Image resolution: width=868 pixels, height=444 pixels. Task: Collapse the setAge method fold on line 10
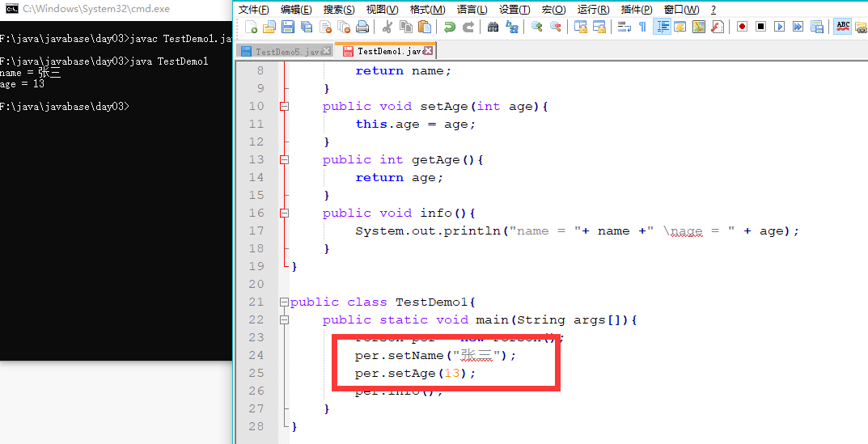click(x=284, y=106)
